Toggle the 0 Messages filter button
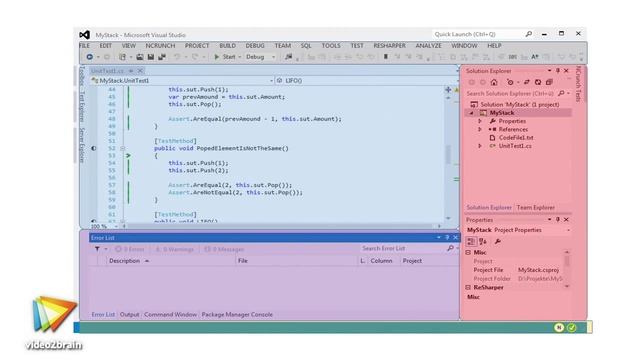 click(224, 249)
